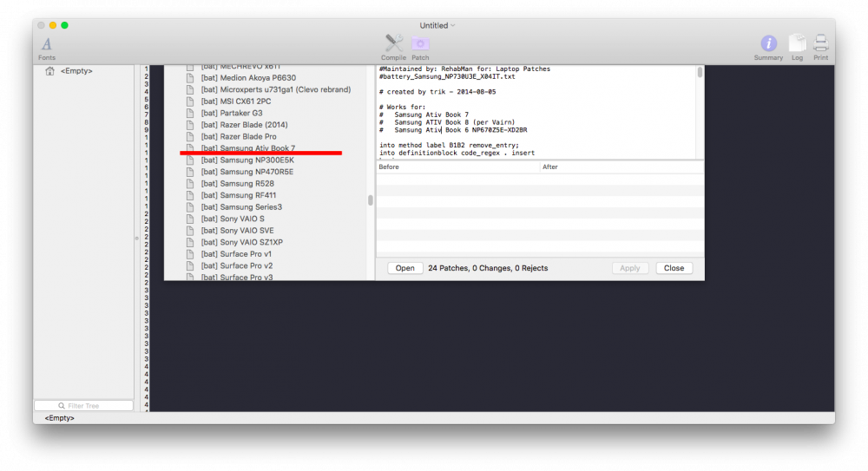Click the yellow minimize window button
The width and height of the screenshot is (868, 471).
click(x=53, y=25)
